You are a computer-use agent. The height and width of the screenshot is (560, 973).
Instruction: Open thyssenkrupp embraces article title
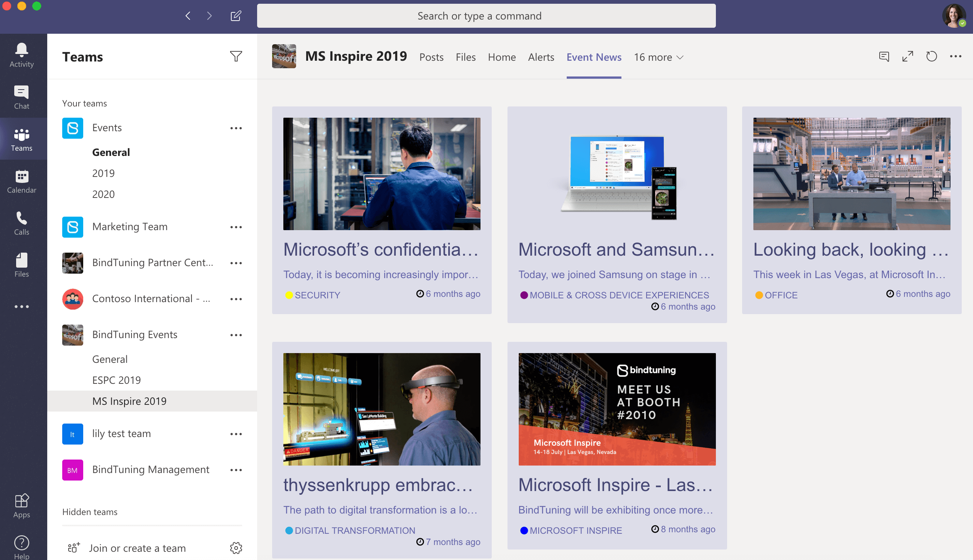pos(378,485)
